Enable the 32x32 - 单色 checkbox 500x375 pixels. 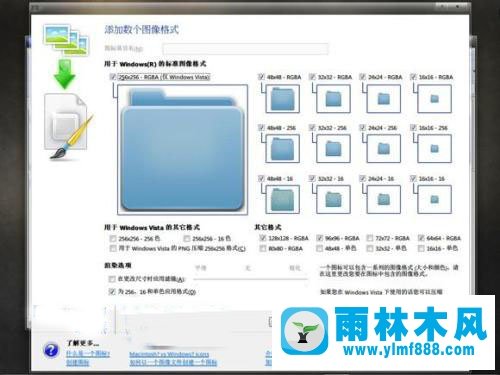click(x=370, y=248)
